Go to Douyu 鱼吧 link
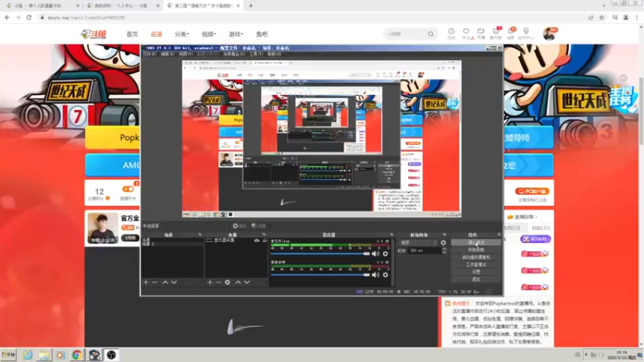Viewport: 644px width, 362px height. point(262,34)
